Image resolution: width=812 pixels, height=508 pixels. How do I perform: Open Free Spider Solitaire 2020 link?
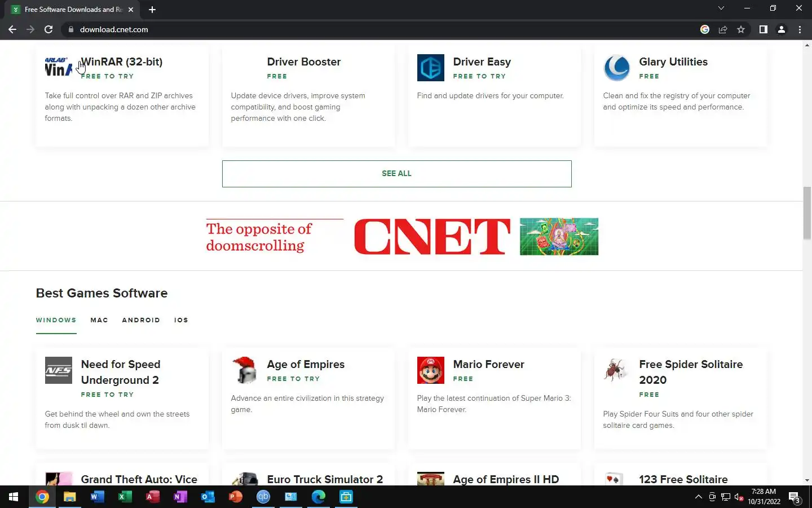tap(691, 373)
